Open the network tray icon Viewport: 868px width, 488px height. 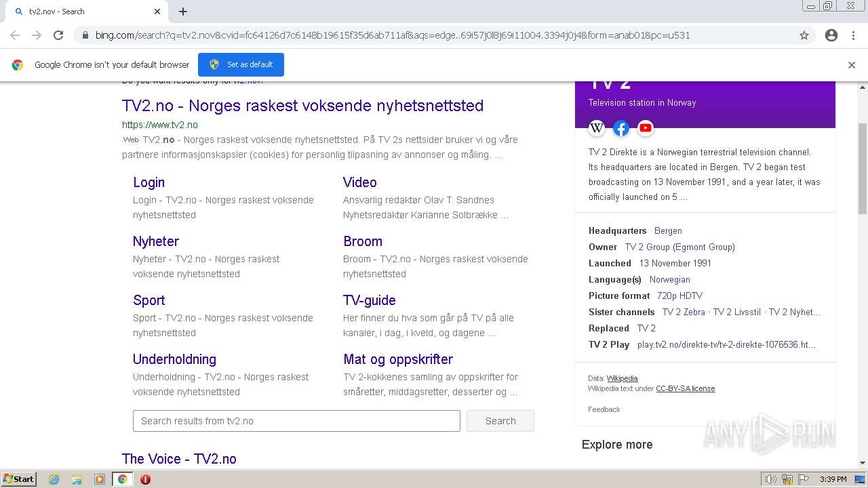787,479
